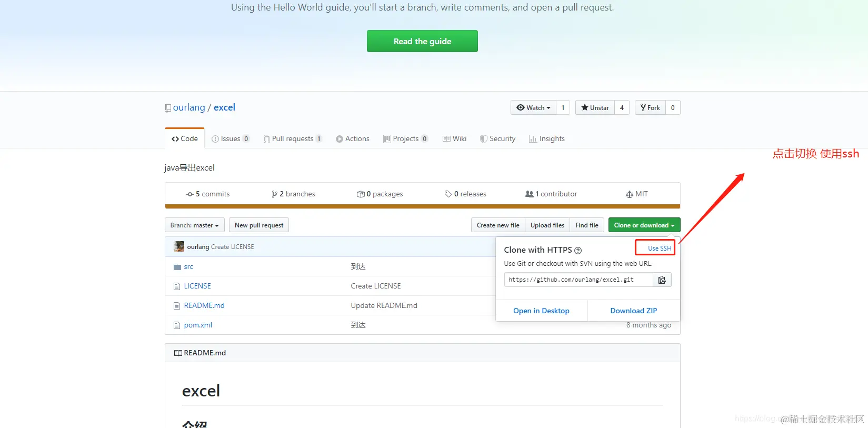Open the Create LICENSE commit message in header
Image resolution: width=868 pixels, height=428 pixels.
[x=232, y=246]
